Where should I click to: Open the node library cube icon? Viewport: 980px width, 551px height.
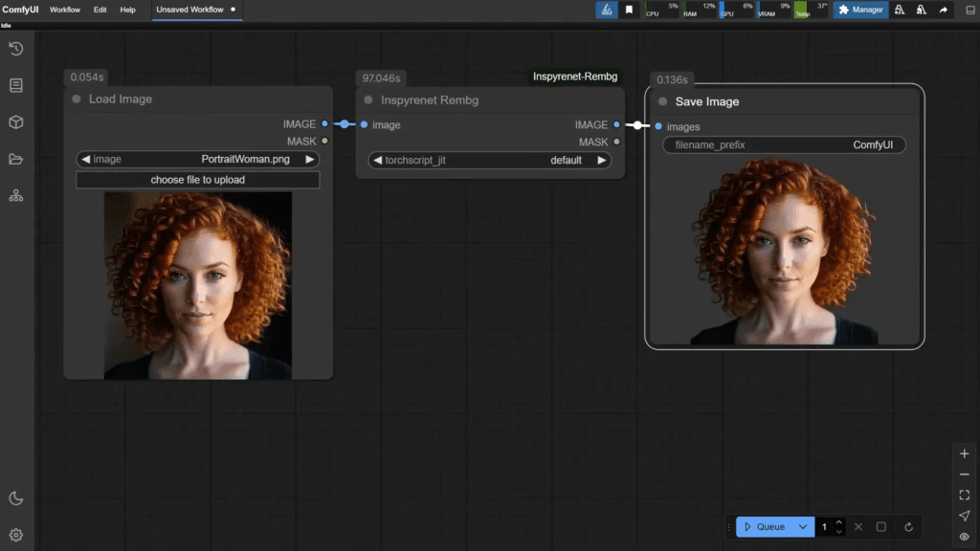coord(16,122)
